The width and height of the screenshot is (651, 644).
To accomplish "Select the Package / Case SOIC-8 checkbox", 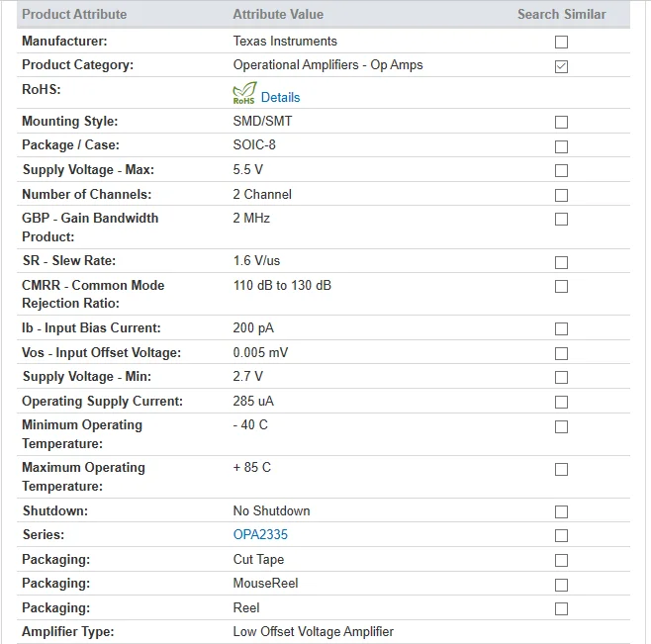I will click(561, 146).
